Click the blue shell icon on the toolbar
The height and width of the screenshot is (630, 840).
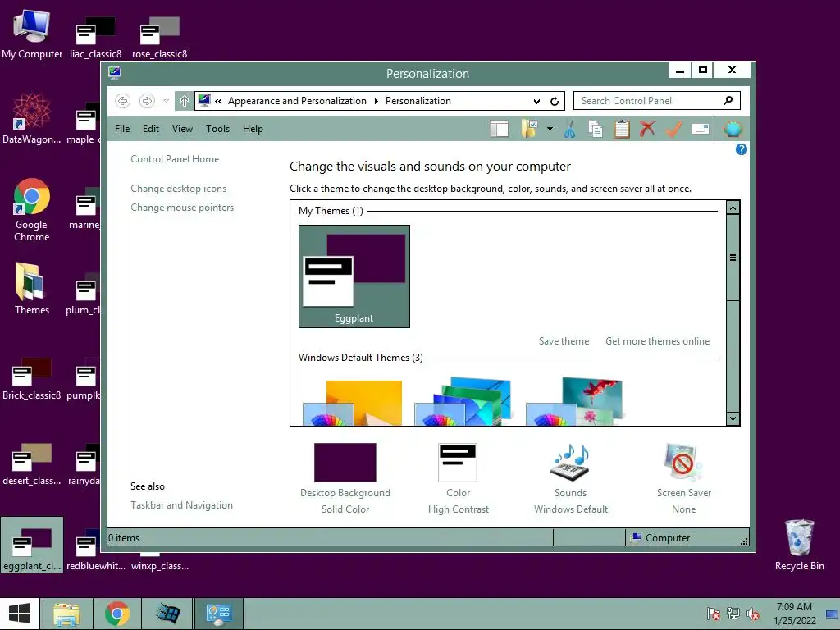733,129
